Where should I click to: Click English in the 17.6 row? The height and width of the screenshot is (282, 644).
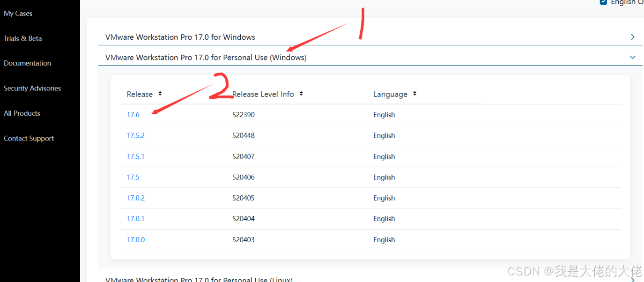click(x=384, y=115)
